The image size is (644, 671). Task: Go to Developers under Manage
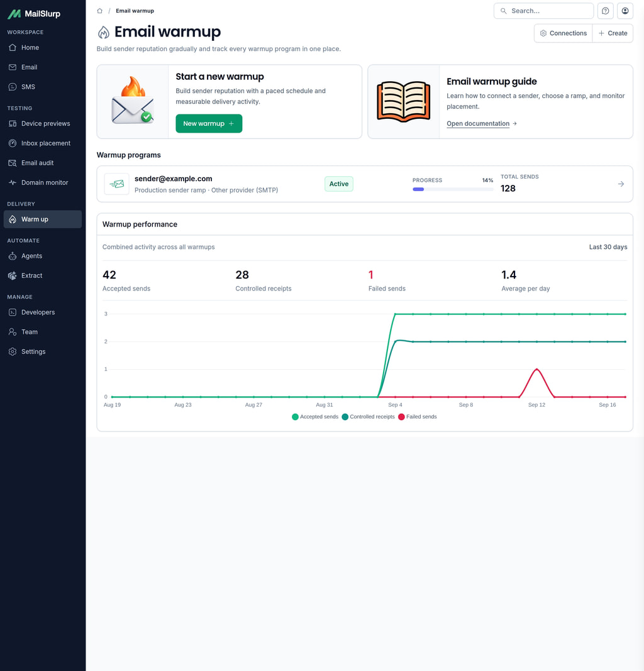click(x=42, y=313)
